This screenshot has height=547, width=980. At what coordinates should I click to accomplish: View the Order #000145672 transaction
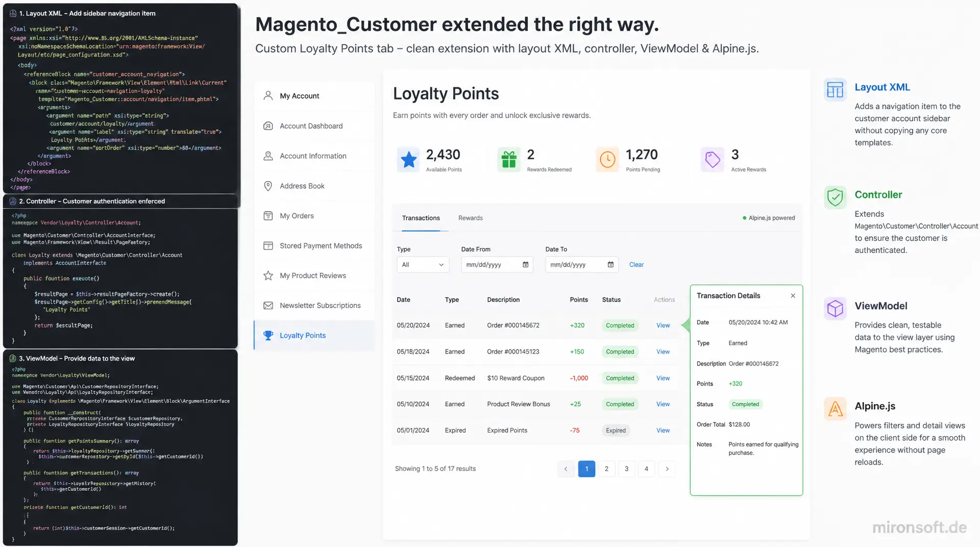pyautogui.click(x=663, y=325)
